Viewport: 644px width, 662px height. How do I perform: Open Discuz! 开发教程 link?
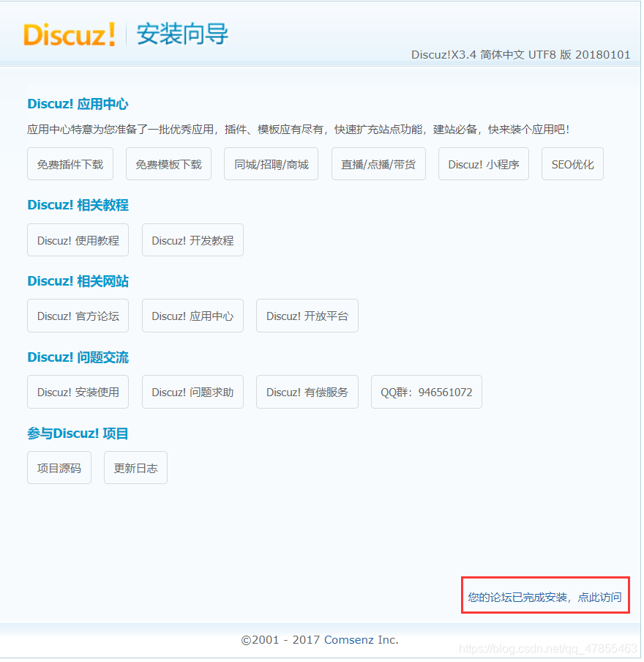point(193,241)
